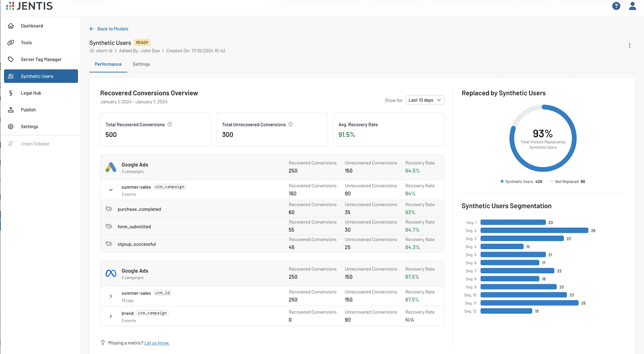Screen dimensions: 644x354
Task: Click the Server Tag Manager tag icon
Action: (x=11, y=59)
